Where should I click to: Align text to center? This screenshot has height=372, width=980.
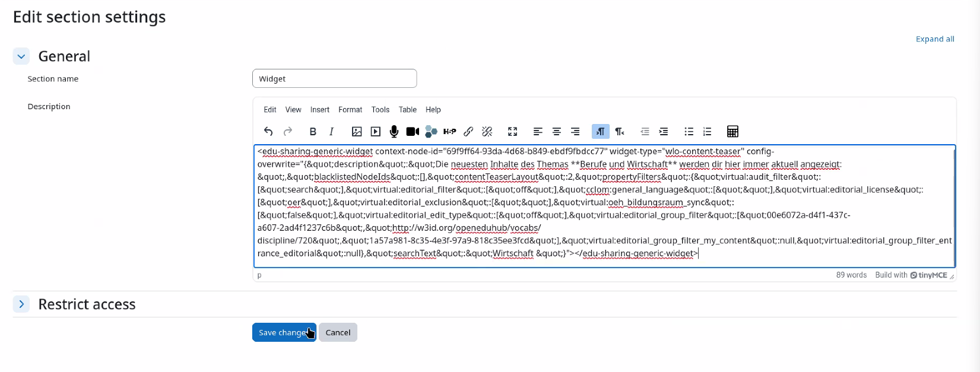click(x=557, y=132)
